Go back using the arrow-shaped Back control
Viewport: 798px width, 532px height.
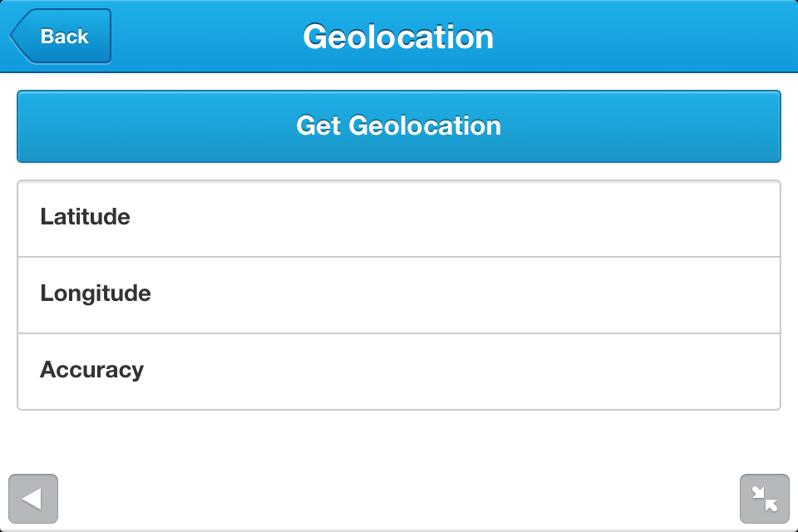pos(62,37)
